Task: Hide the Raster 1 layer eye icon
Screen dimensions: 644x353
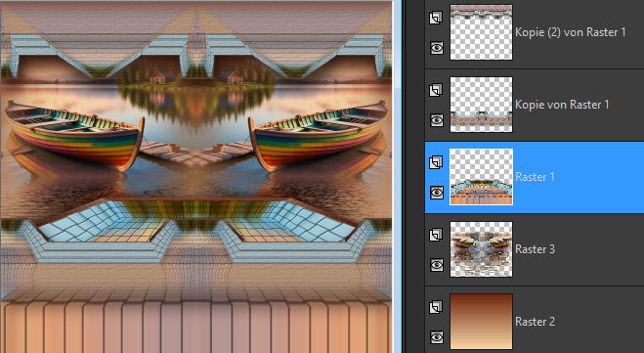Action: [437, 193]
